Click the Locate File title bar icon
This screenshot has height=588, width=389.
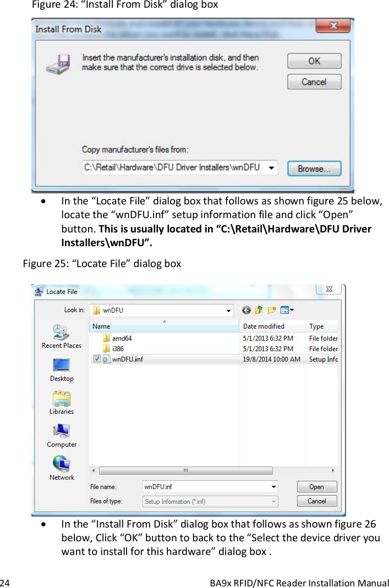click(39, 291)
